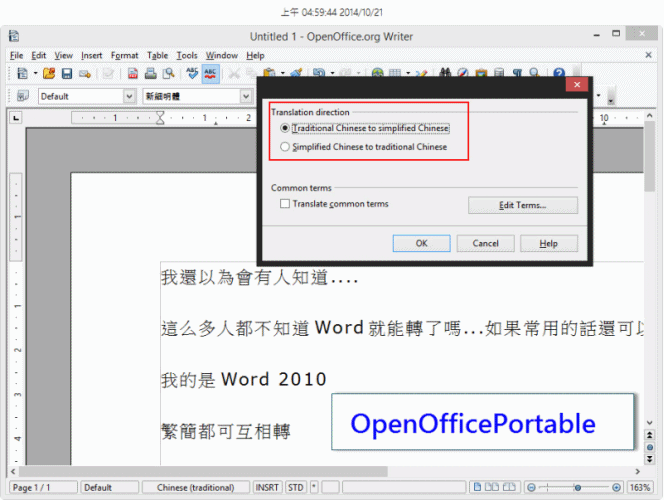
Task: Open the Format menu
Action: [124, 55]
